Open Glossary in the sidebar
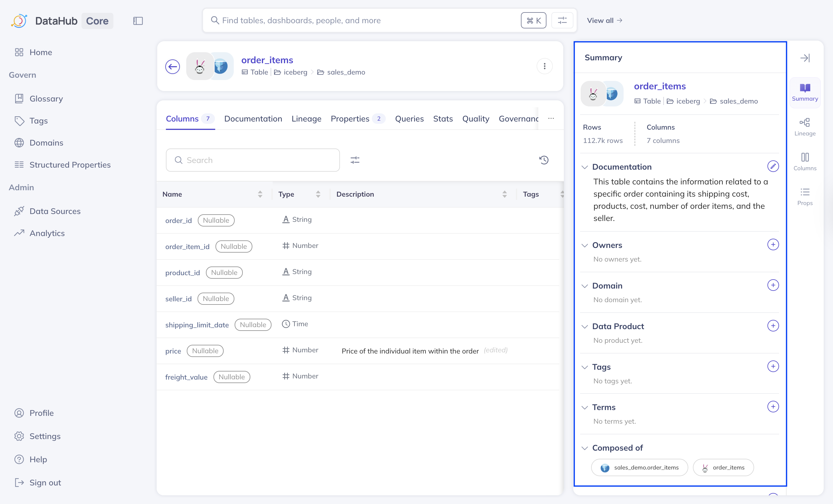833x504 pixels. 46,99
